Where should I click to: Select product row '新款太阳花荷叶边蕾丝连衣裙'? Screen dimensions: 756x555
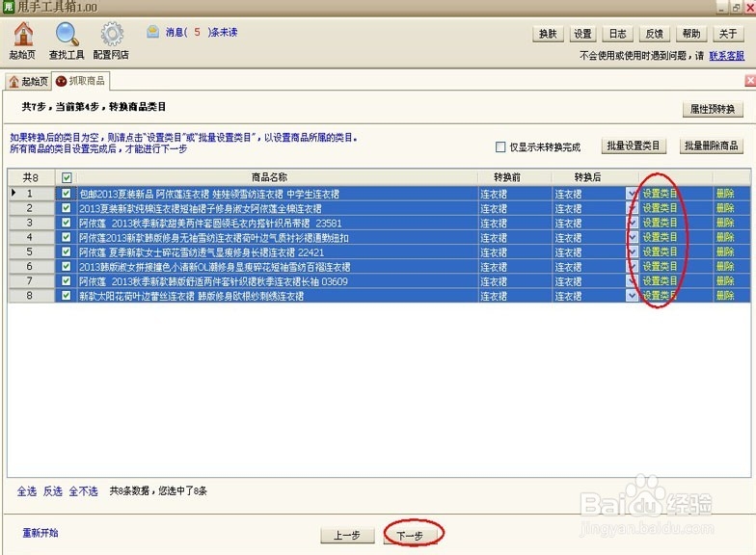click(379, 295)
